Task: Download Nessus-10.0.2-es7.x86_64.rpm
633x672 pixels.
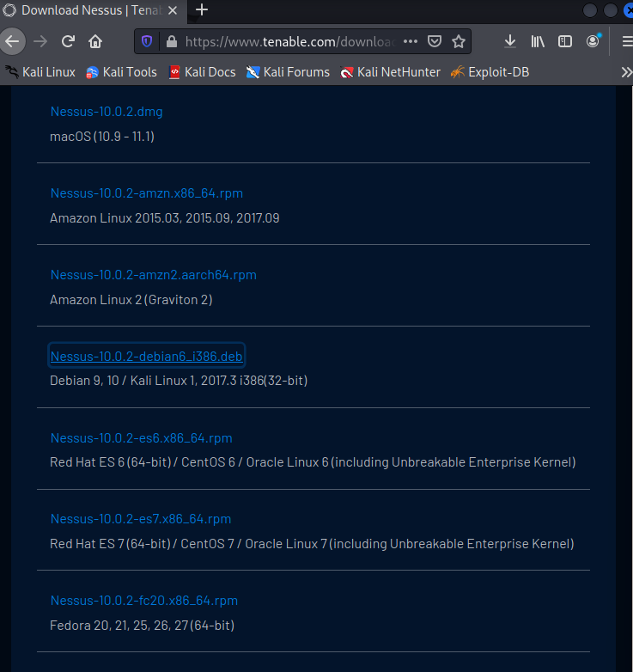Action: [x=141, y=519]
